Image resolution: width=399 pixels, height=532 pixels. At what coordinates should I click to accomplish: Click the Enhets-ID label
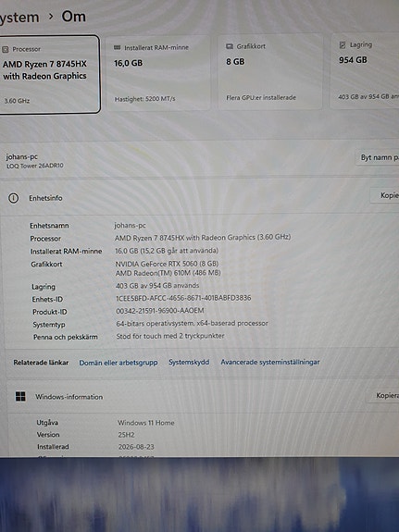pyautogui.click(x=47, y=299)
